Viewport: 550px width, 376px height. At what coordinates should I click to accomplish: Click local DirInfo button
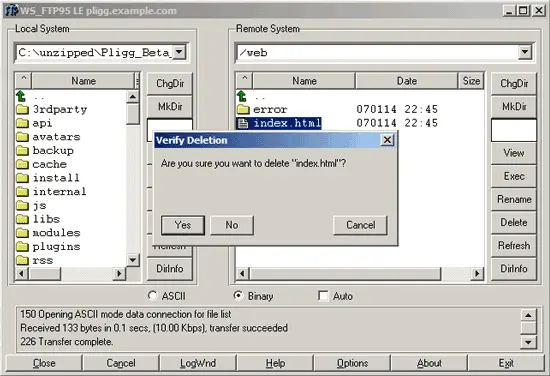pos(170,269)
